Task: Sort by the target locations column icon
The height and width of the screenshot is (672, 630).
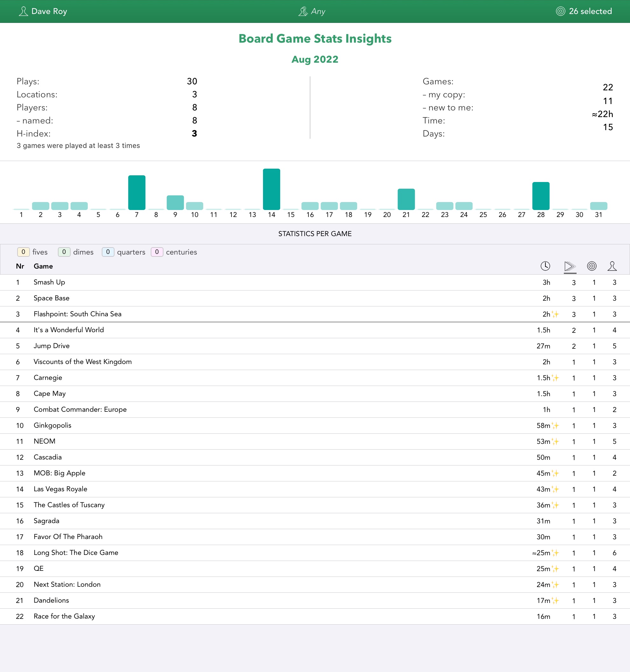Action: click(x=592, y=266)
